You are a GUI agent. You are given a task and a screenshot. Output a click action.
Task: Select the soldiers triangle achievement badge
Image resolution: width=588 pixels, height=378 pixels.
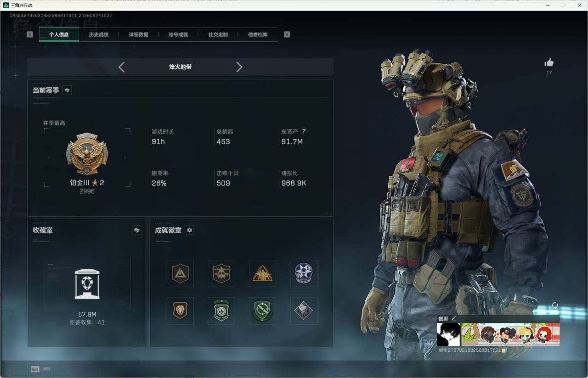[262, 274]
